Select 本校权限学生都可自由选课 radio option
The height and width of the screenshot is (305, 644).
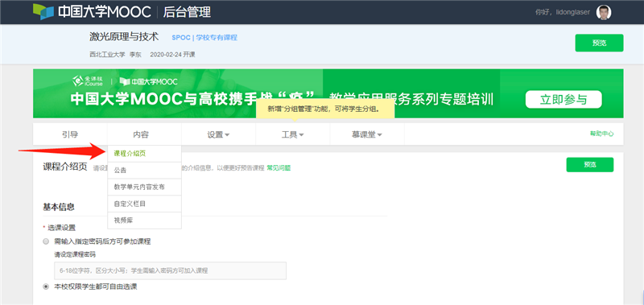tap(46, 286)
